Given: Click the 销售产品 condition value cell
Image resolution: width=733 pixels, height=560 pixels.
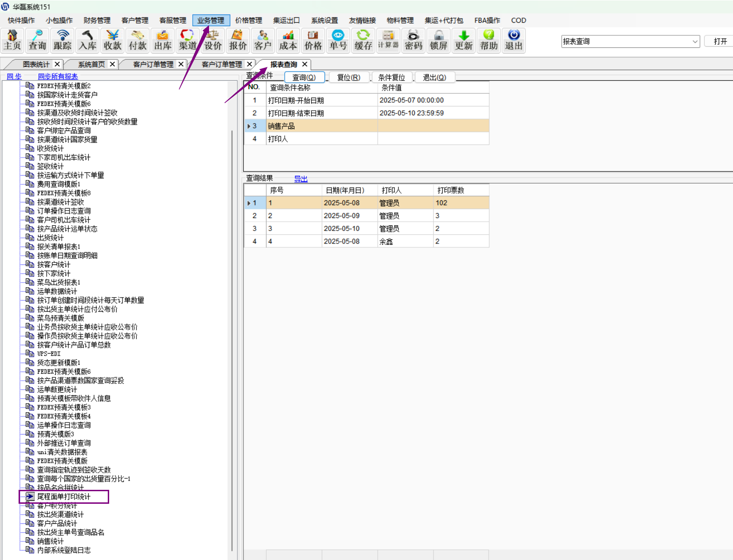Looking at the screenshot, I should coord(433,126).
